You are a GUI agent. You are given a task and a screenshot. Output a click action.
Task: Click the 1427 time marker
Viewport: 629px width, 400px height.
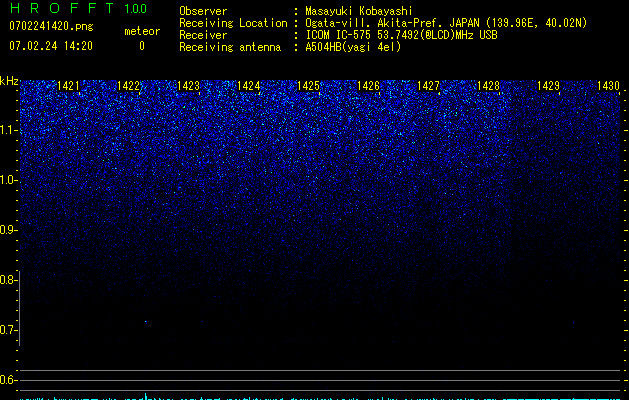(428, 86)
